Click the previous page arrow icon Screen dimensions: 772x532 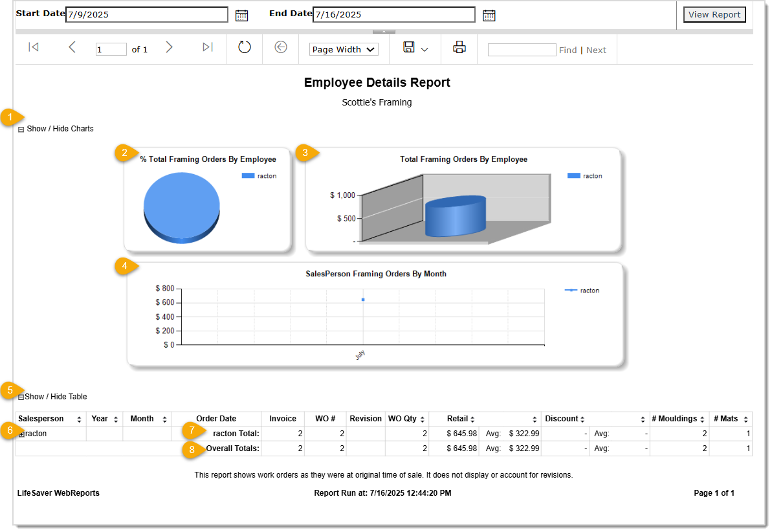click(72, 47)
